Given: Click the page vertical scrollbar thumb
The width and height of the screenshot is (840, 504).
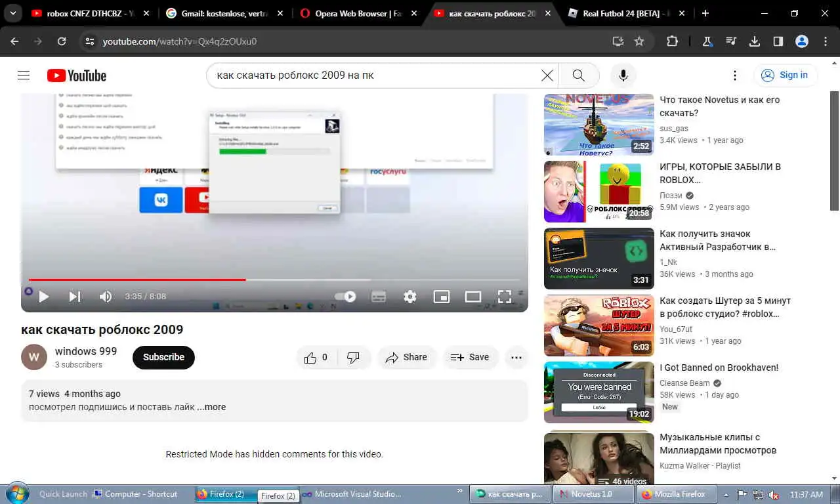Looking at the screenshot, I should (835, 151).
